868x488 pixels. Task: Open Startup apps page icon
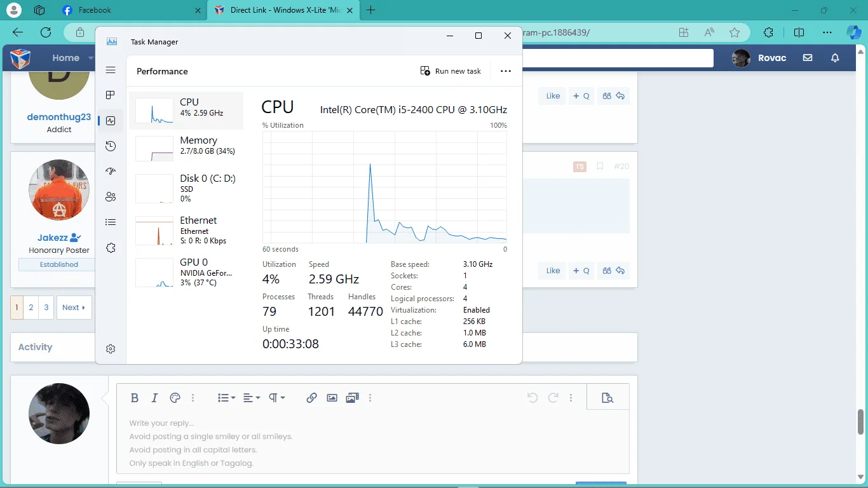[111, 172]
